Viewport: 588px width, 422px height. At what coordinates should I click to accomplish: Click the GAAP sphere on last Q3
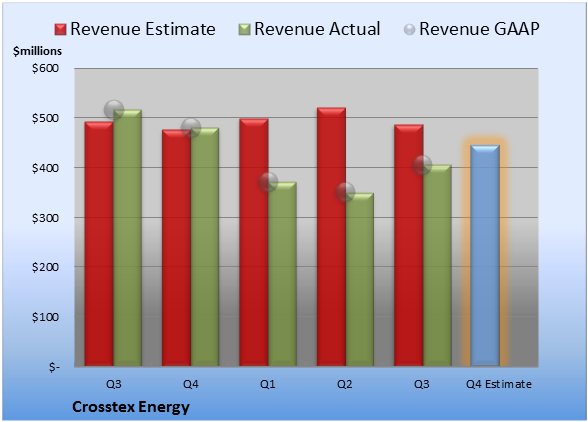point(422,165)
